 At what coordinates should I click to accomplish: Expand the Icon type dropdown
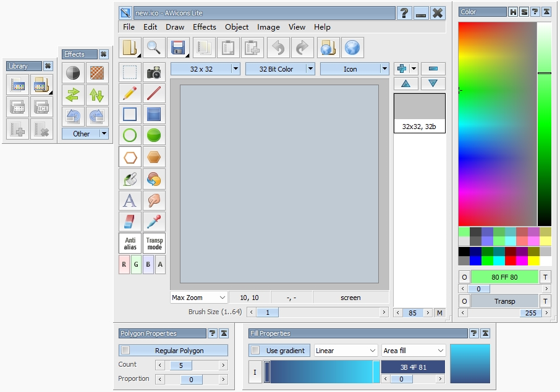click(354, 69)
